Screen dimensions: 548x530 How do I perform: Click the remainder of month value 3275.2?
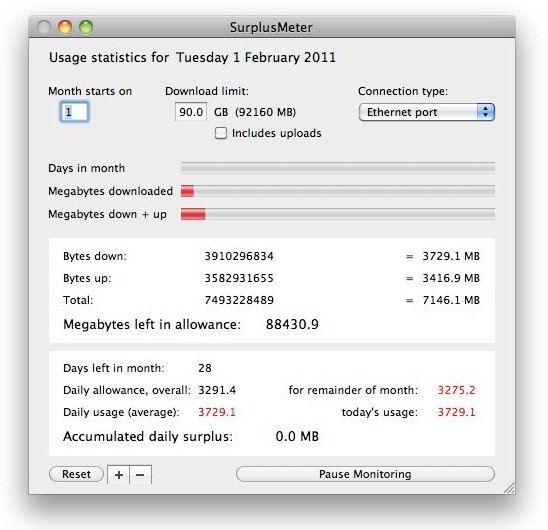point(456,390)
